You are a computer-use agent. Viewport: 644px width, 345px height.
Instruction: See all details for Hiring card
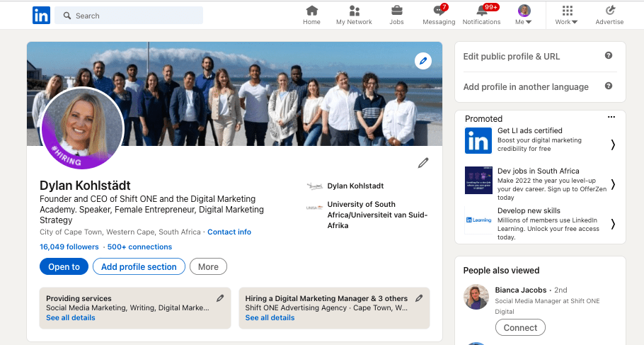(270, 317)
